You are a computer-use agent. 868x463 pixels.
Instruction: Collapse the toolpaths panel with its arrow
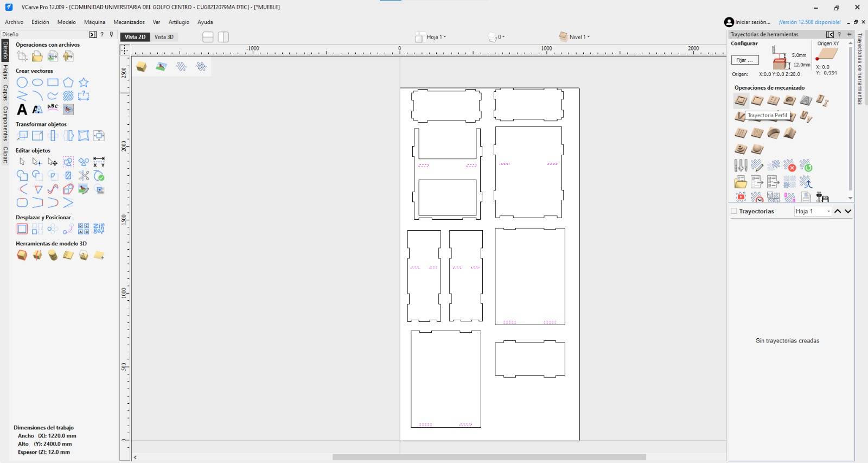(830, 35)
